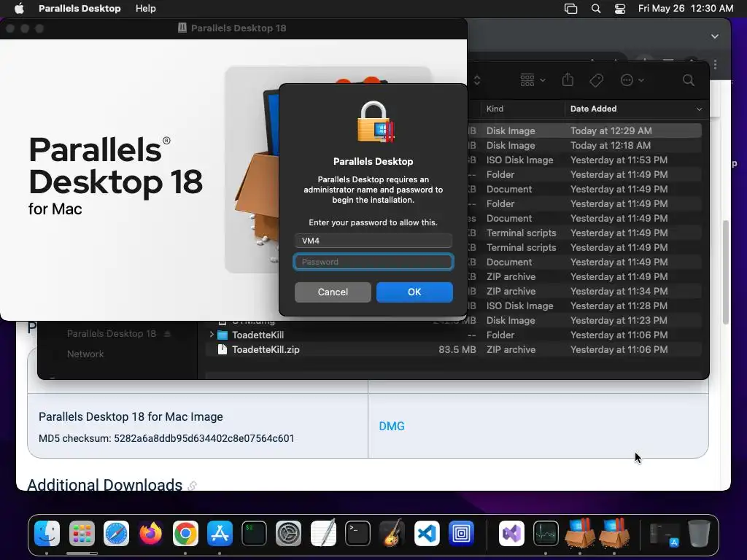The width and height of the screenshot is (747, 560).
Task: Click the up-down view switcher arrows in Finder
Action: pos(477,80)
